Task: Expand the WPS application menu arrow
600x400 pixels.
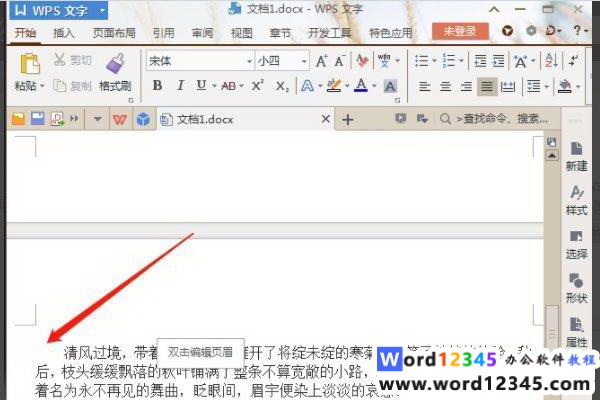Action: [x=103, y=11]
